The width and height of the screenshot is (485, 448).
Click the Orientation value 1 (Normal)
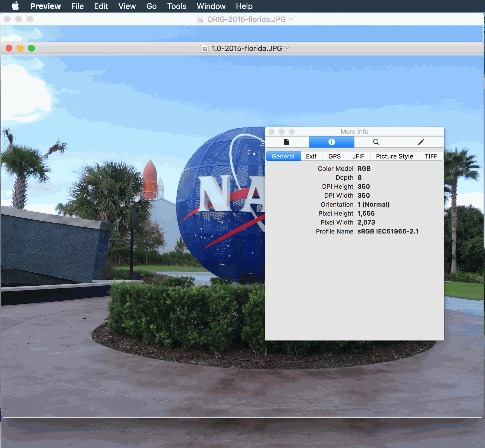point(373,204)
